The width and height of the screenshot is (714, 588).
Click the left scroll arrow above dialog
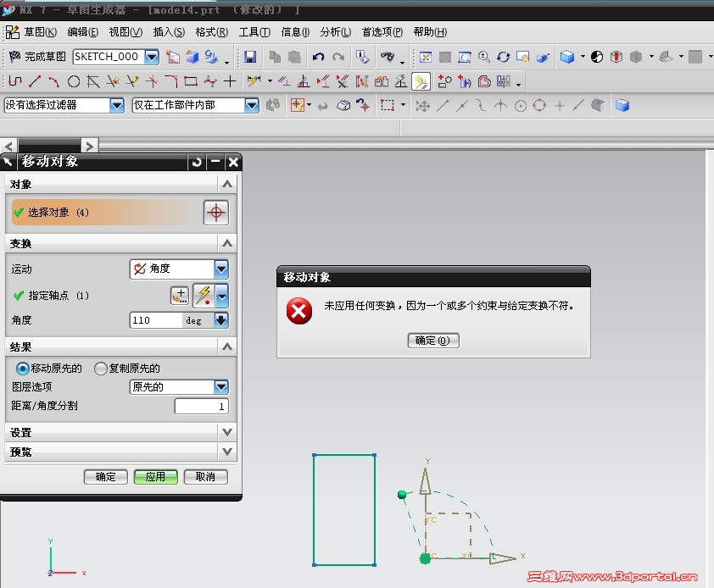8,146
